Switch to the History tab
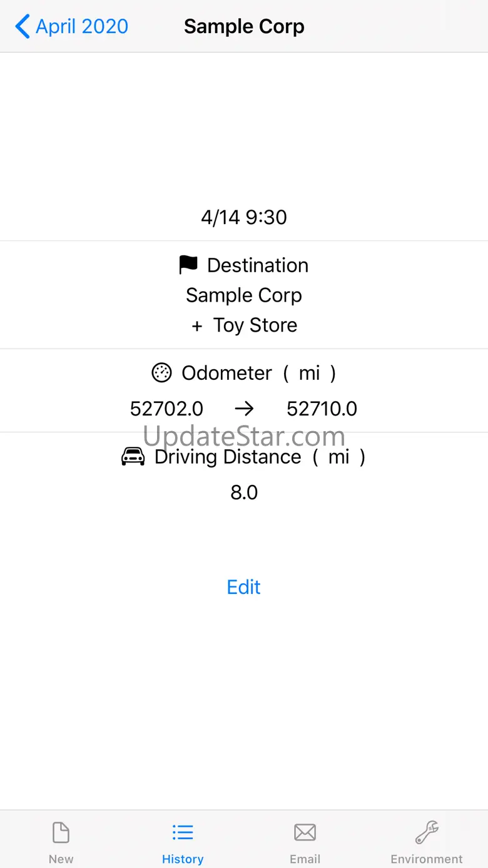The height and width of the screenshot is (868, 488). (183, 842)
